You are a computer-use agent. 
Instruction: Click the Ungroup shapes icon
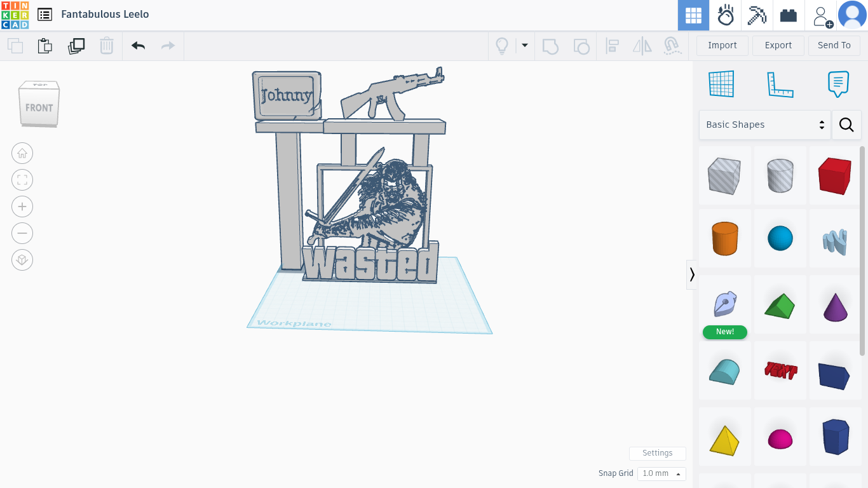pyautogui.click(x=581, y=46)
